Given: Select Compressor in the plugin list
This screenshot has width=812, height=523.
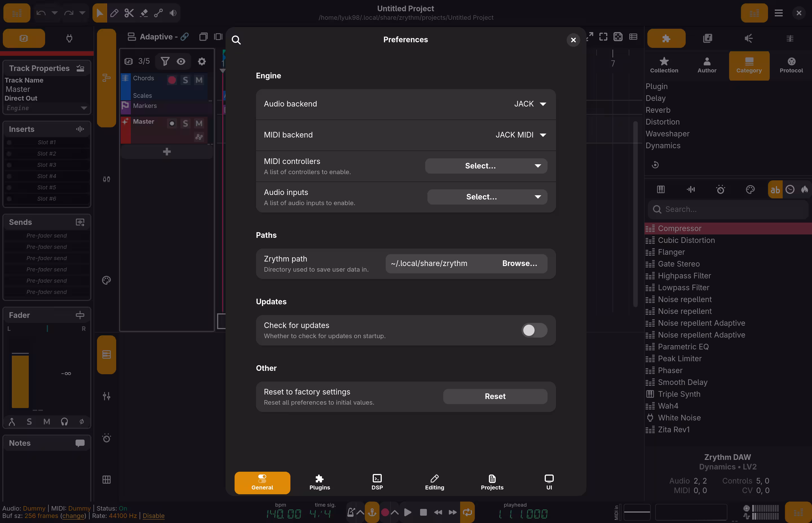Looking at the screenshot, I should pyautogui.click(x=679, y=228).
